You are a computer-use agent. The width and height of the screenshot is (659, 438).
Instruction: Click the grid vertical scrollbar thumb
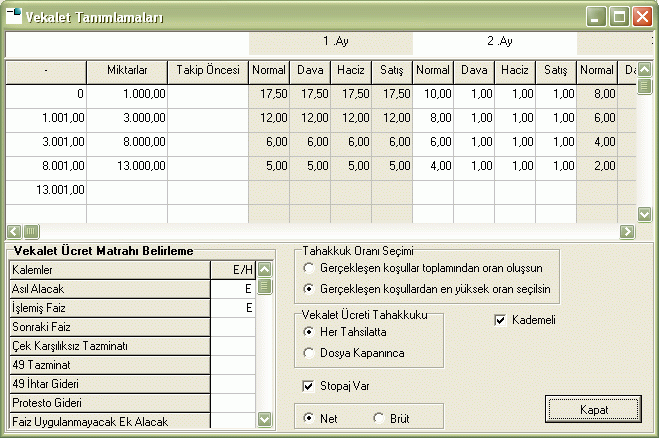[x=644, y=86]
